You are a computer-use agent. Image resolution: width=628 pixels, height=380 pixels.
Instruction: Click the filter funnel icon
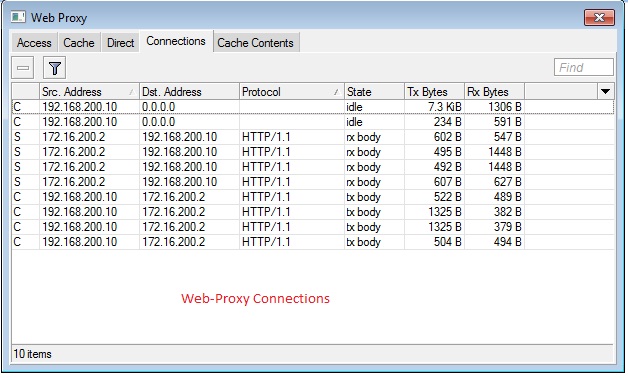tap(54, 68)
